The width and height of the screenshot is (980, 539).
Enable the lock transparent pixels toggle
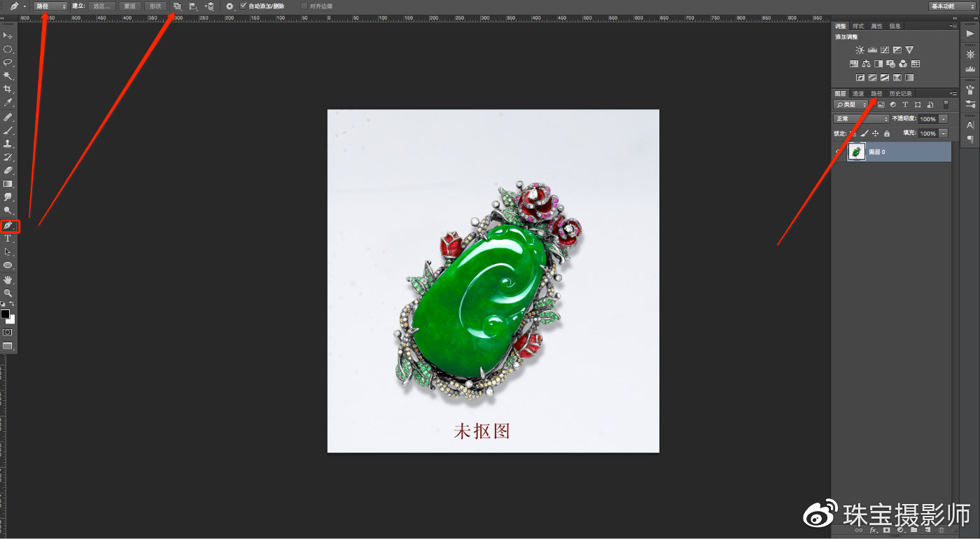pyautogui.click(x=853, y=133)
